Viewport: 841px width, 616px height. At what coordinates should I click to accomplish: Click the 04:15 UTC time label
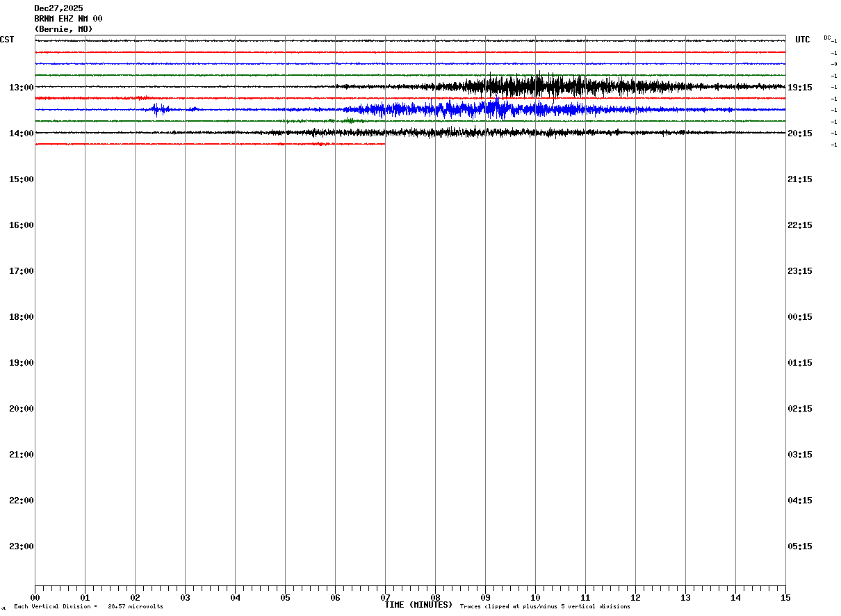coord(800,500)
